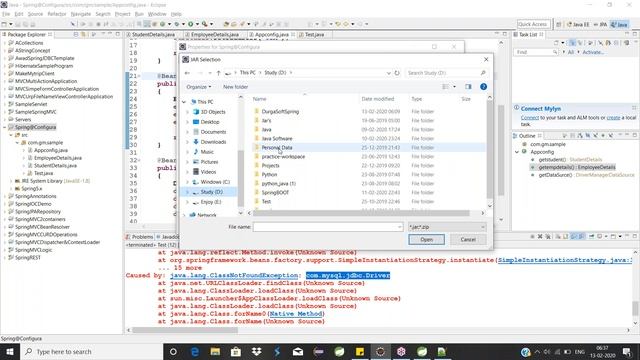
Task: Click the blue help icon in dialog
Action: pos(483,87)
